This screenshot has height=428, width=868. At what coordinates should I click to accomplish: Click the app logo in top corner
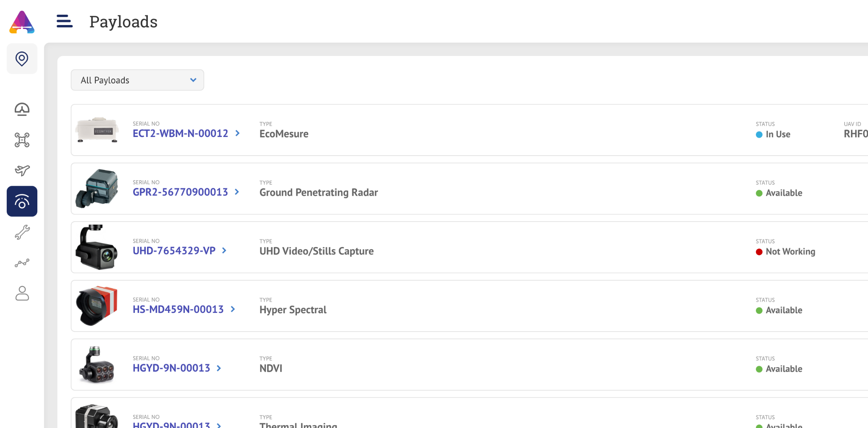click(x=22, y=22)
